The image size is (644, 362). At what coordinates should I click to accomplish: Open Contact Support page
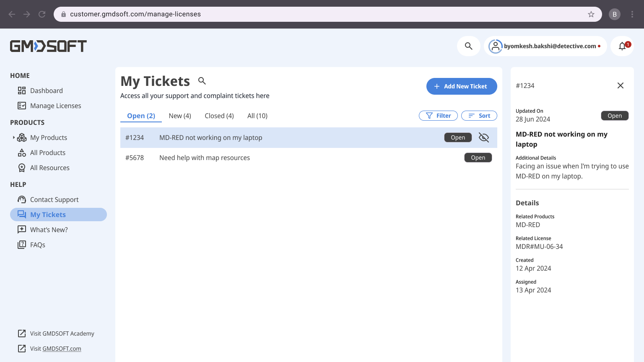tap(54, 199)
